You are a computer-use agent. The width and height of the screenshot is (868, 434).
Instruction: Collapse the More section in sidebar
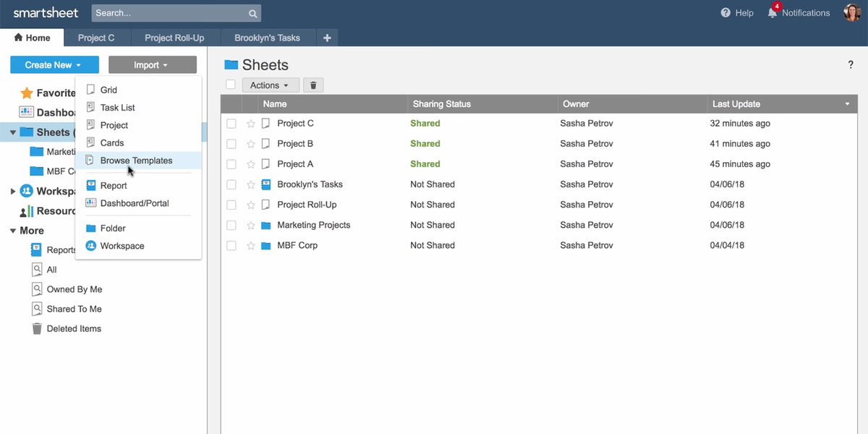13,231
